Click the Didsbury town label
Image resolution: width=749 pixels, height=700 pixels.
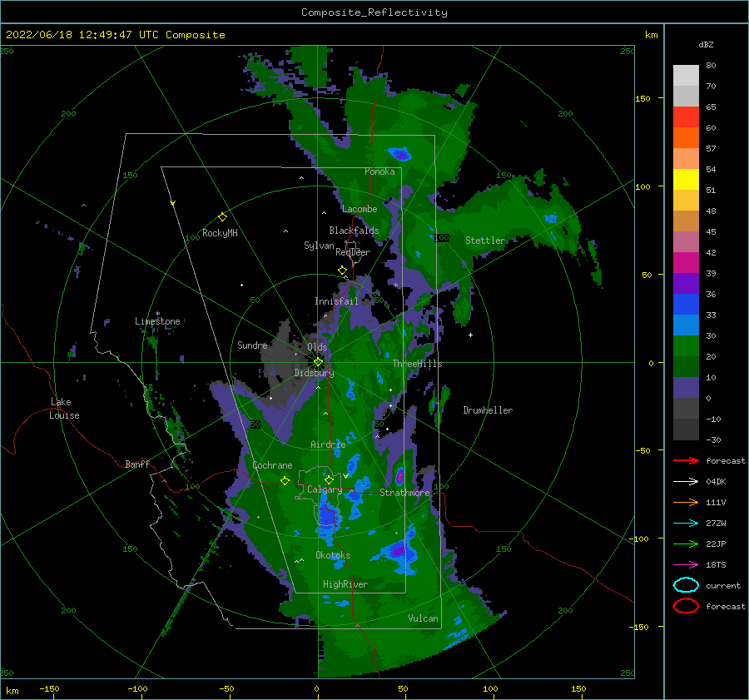[x=314, y=373]
